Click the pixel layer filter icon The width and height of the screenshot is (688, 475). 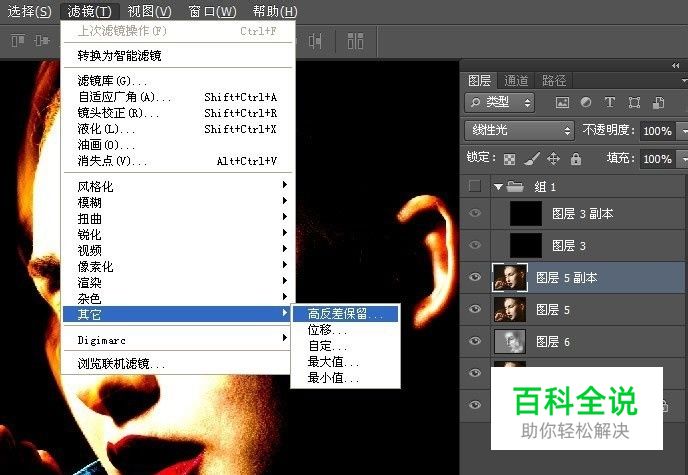pyautogui.click(x=562, y=103)
